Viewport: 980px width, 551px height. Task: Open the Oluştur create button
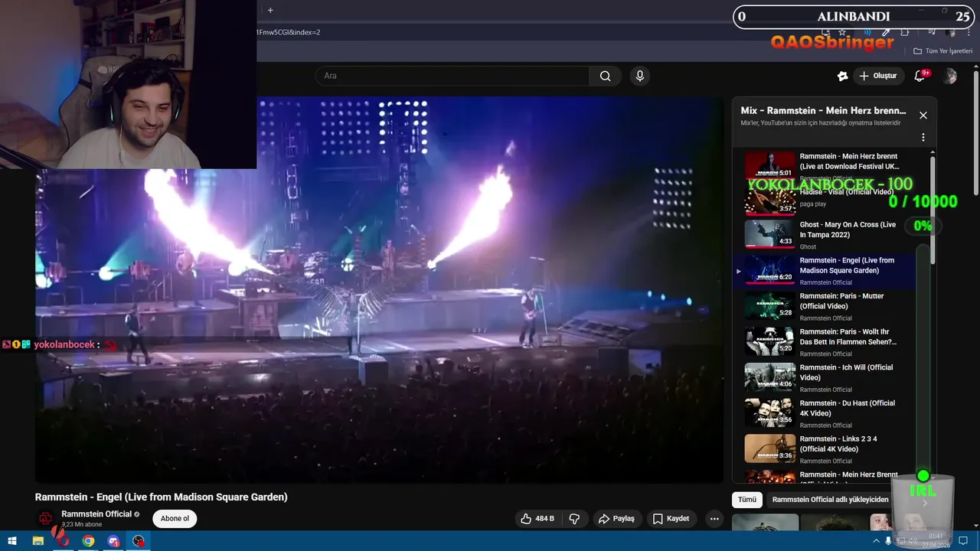[x=877, y=76]
